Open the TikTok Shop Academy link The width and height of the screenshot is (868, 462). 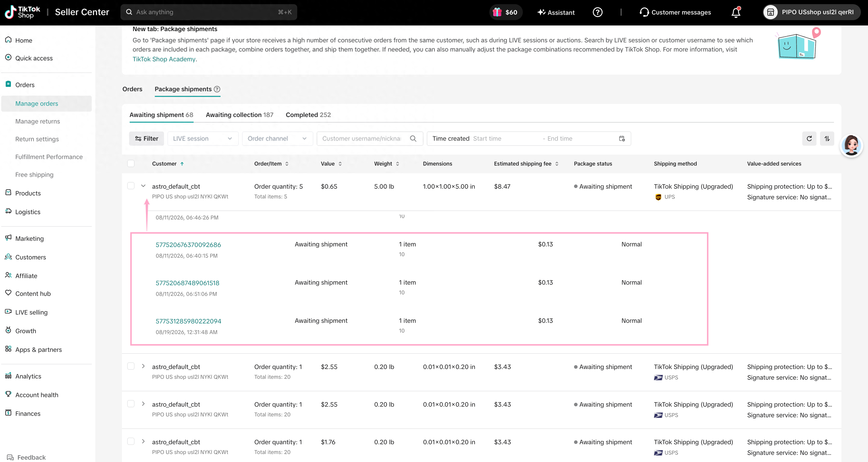[164, 59]
